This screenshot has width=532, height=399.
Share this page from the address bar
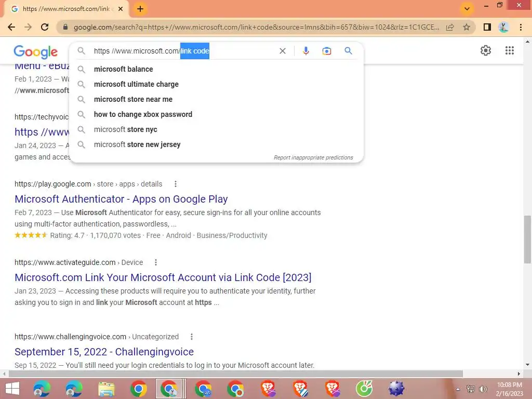pyautogui.click(x=450, y=27)
